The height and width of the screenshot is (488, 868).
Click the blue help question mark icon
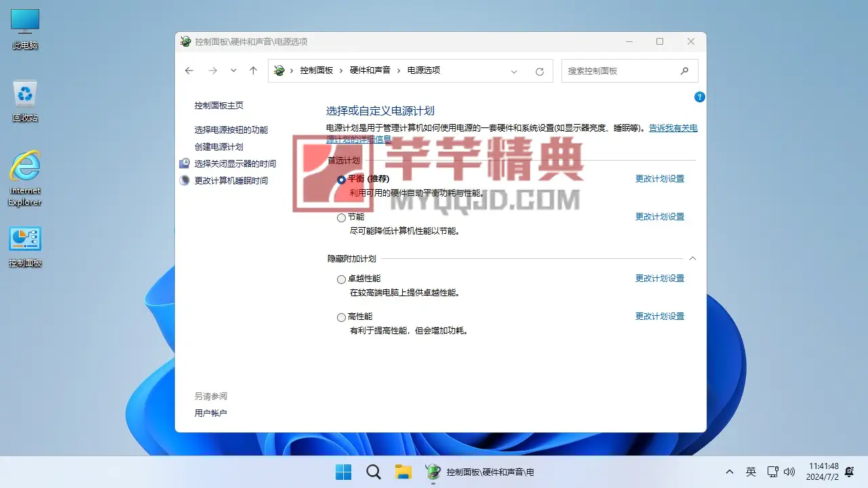pos(700,97)
